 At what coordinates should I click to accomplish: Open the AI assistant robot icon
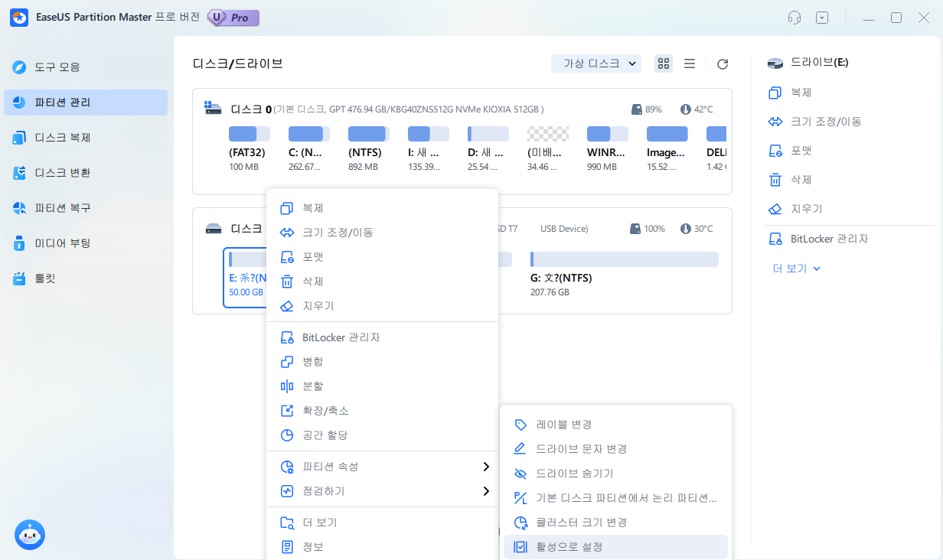tap(30, 535)
